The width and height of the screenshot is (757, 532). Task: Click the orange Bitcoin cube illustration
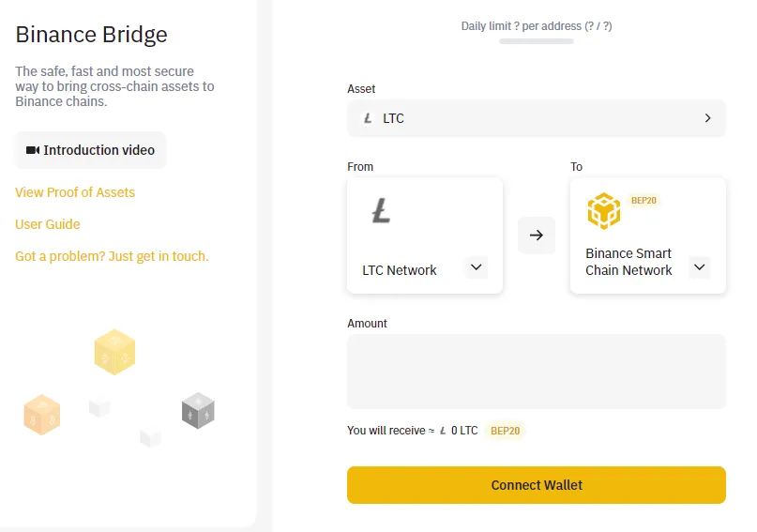click(x=42, y=415)
